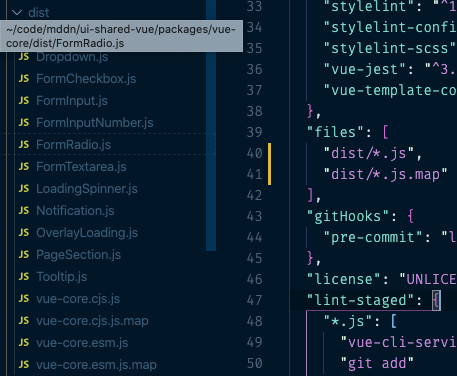
Task: Open vue-core.cjs.js file
Action: point(78,299)
